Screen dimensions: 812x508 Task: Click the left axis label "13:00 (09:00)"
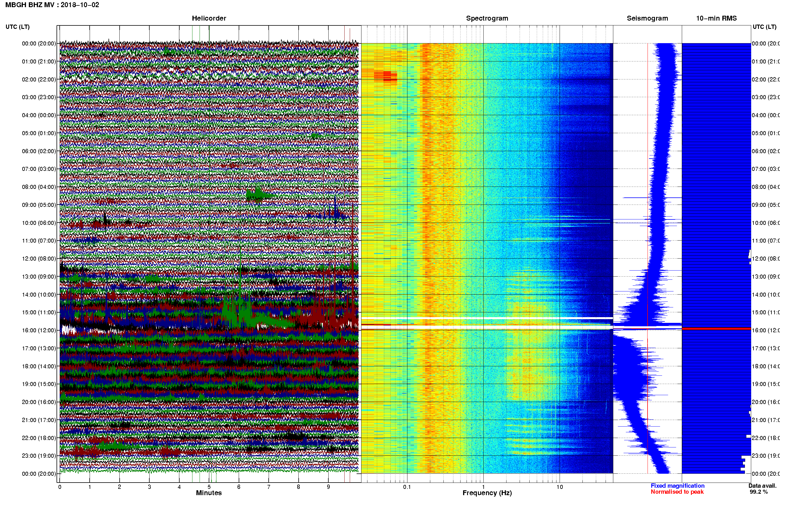(x=39, y=277)
